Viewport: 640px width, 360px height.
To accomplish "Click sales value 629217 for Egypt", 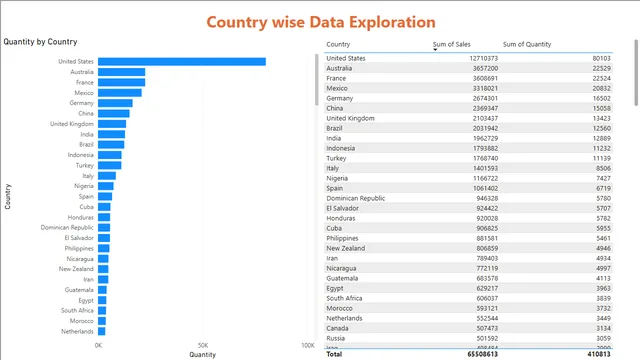I will point(487,288).
